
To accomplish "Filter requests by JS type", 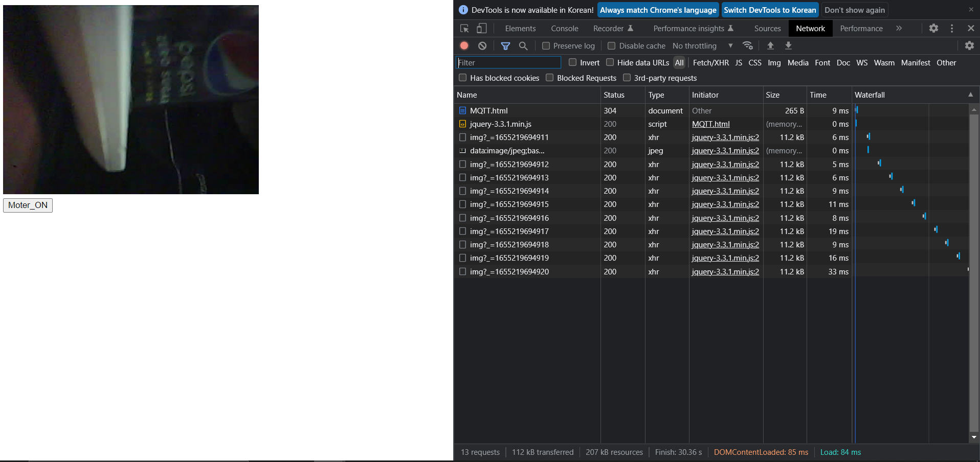I will point(739,62).
